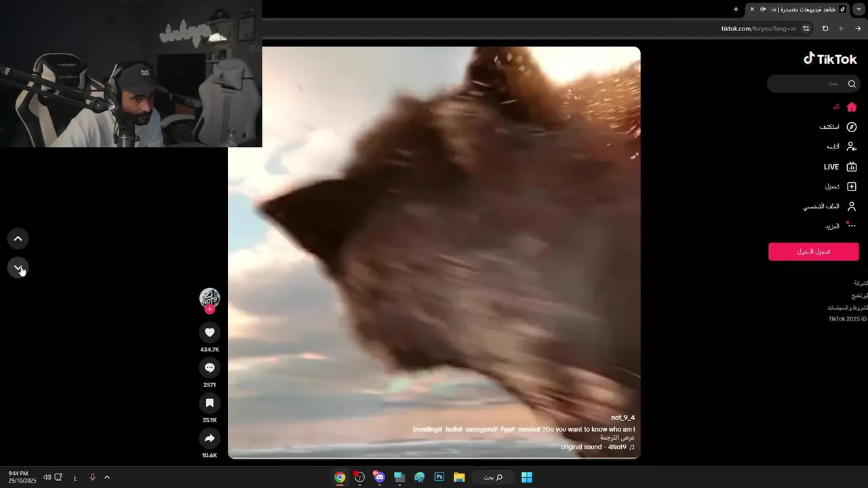Share the video with the arrow icon
Screen dimensions: 868x488
tap(210, 439)
